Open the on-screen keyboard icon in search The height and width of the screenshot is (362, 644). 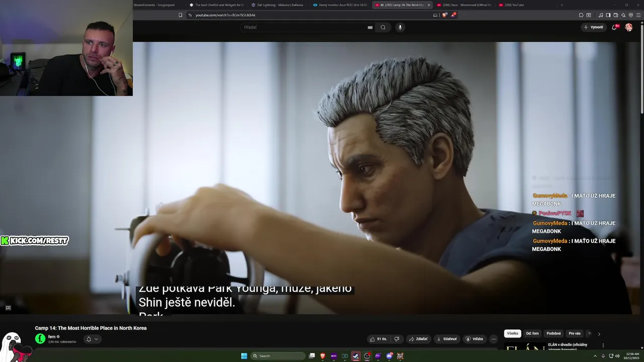click(x=370, y=27)
